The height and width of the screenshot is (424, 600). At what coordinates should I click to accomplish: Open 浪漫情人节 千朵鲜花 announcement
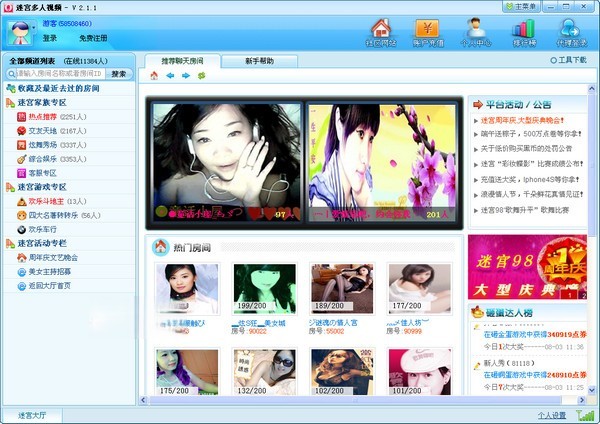(532, 194)
